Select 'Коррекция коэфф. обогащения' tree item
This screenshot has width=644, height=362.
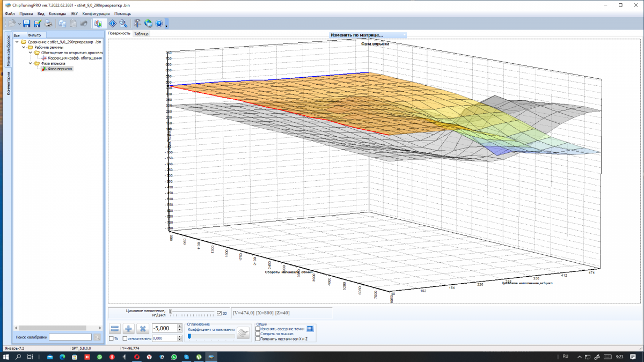(x=75, y=58)
